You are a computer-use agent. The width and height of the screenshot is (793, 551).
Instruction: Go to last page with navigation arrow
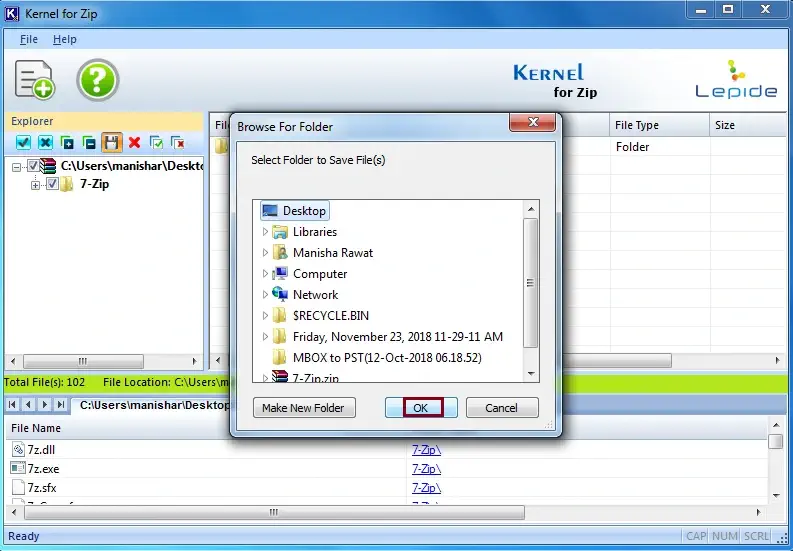click(x=61, y=404)
